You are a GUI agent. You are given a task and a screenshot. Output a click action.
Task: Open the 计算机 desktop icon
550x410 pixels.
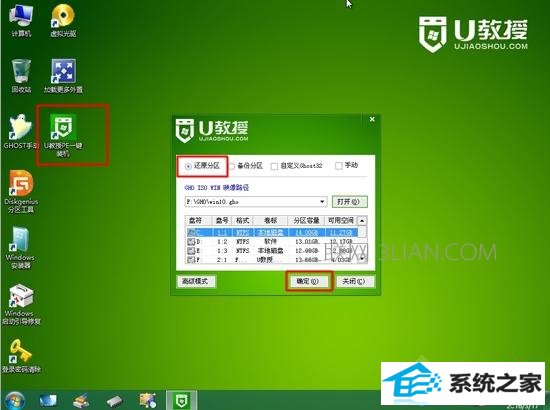point(21,20)
